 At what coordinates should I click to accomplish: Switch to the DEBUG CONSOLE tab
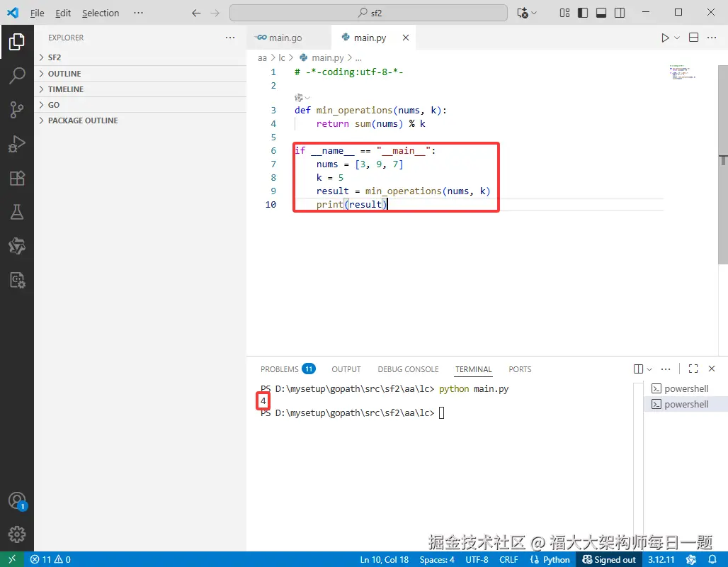tap(408, 369)
